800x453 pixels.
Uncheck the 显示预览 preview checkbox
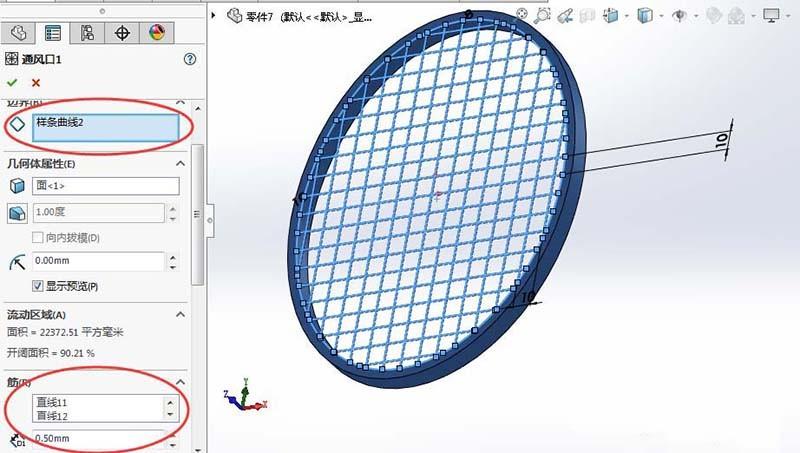click(x=37, y=286)
